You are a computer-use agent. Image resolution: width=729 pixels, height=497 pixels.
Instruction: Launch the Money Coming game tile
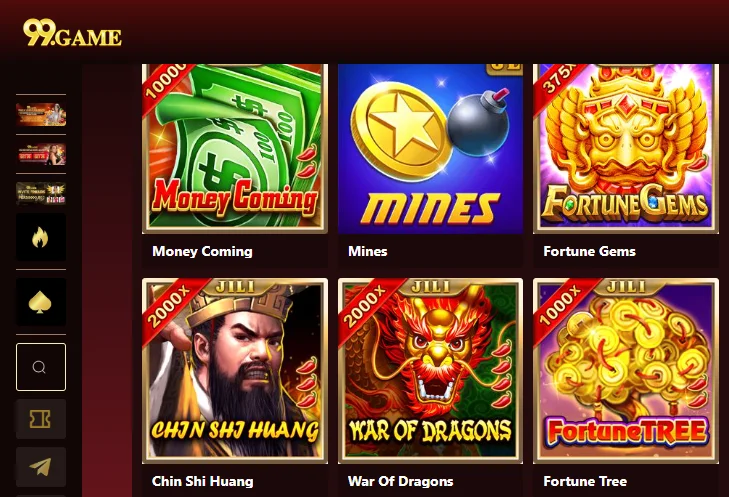235,149
